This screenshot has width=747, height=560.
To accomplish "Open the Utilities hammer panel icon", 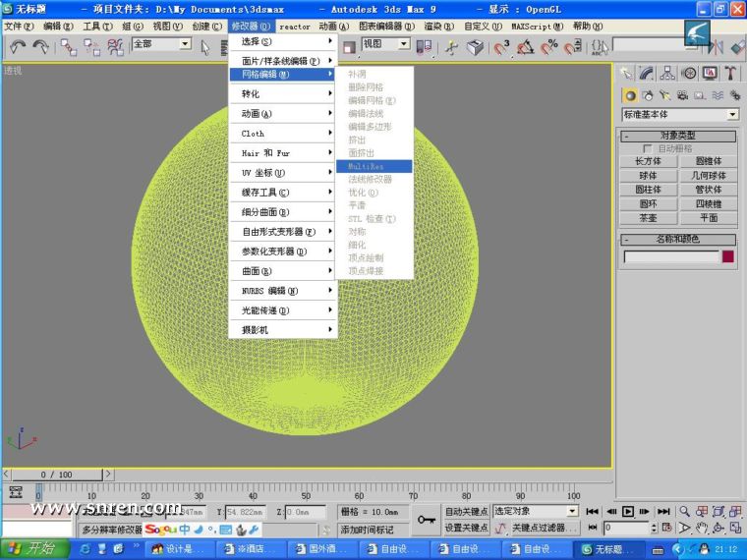I will 730,74.
